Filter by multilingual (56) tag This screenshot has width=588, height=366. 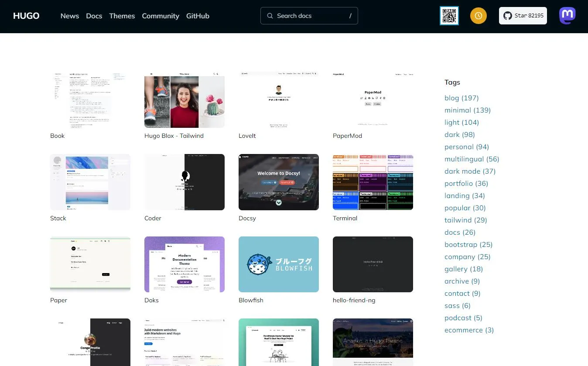coord(472,159)
